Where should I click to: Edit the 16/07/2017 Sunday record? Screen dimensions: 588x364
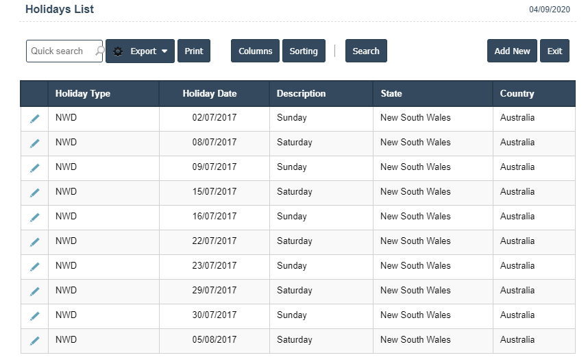tap(35, 217)
